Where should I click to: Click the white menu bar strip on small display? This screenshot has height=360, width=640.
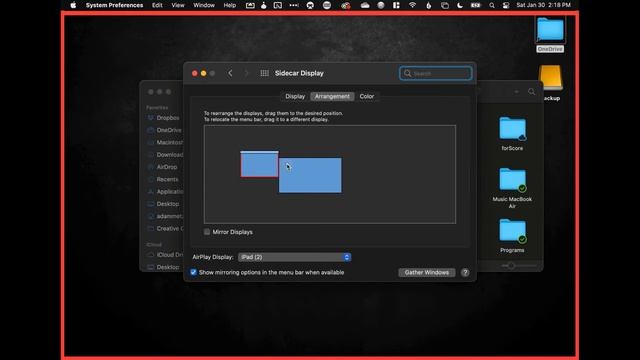pos(259,152)
